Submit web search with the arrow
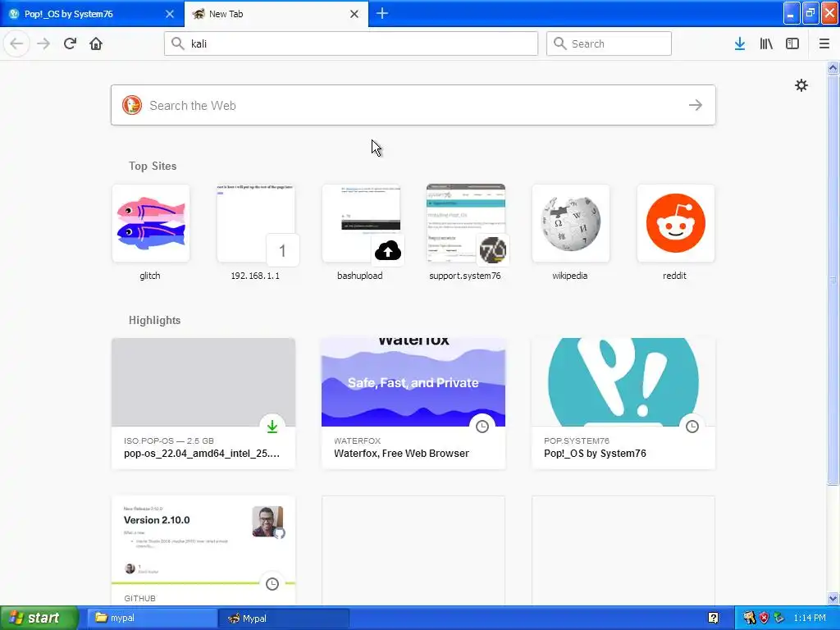Viewport: 840px width, 630px height. coord(696,105)
